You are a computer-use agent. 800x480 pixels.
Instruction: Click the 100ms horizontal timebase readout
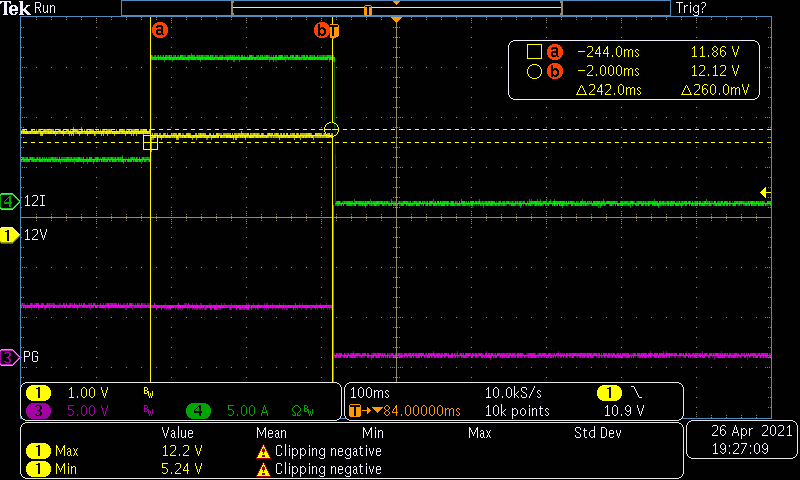(x=370, y=393)
